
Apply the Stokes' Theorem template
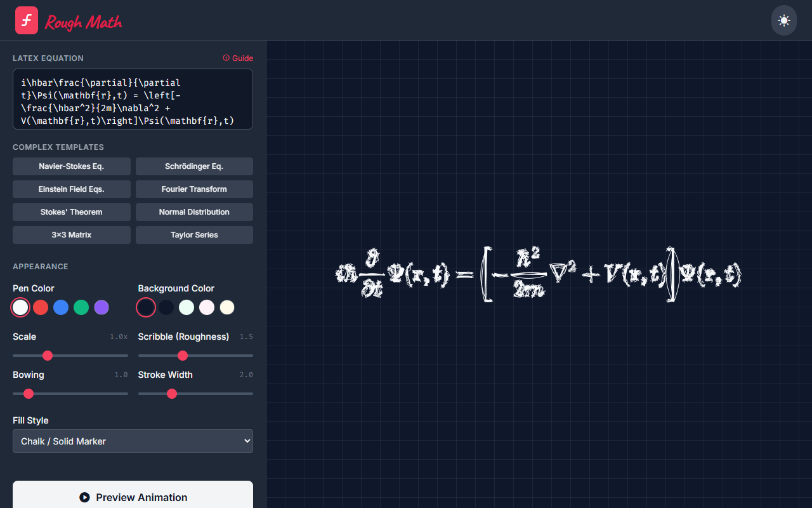71,211
